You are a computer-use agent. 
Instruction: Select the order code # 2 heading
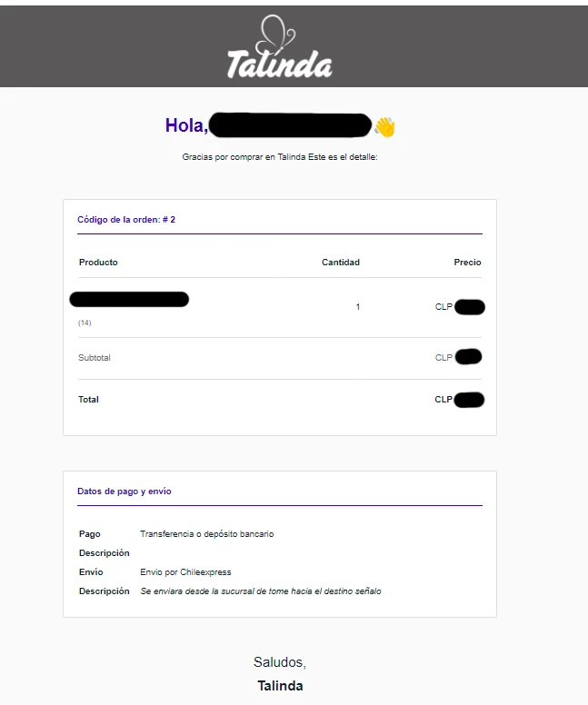click(126, 220)
